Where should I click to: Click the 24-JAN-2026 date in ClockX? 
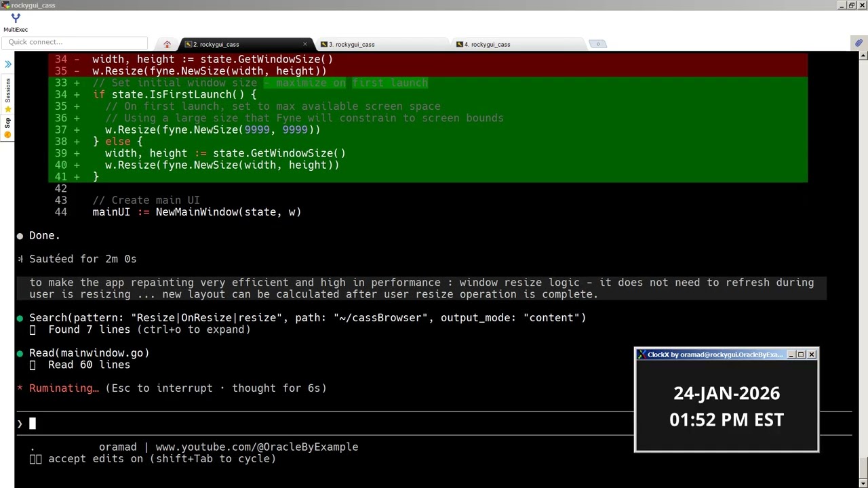pos(726,393)
